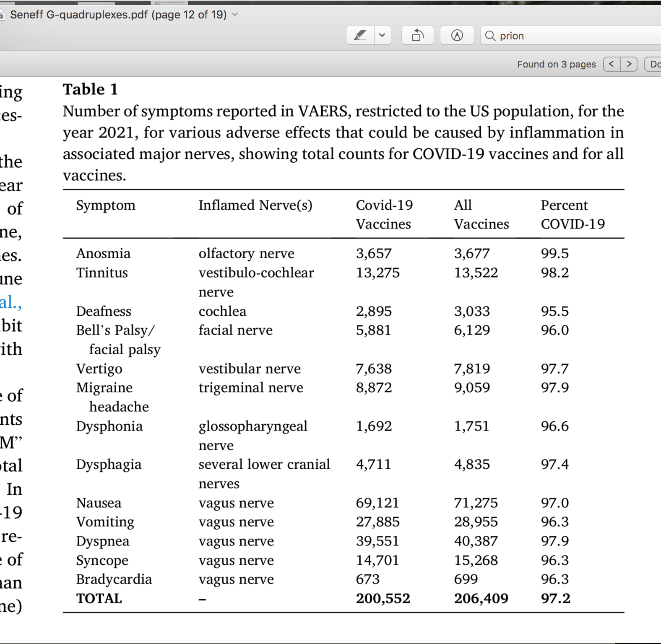Rotate the page with the rotate icon

click(418, 36)
